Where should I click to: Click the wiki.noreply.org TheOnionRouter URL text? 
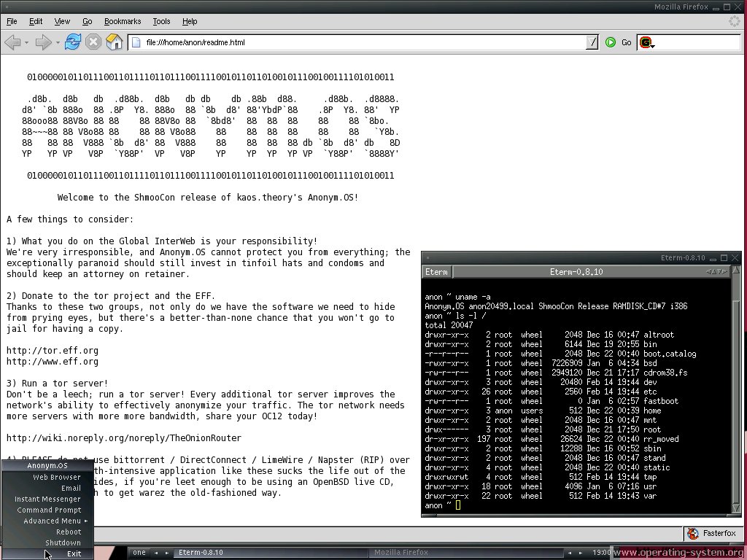coord(124,438)
